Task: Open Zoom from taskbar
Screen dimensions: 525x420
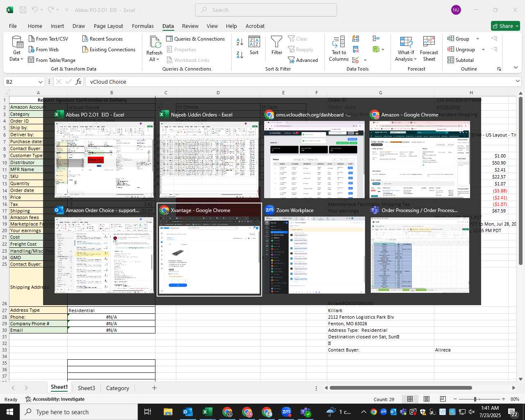Action: (x=286, y=412)
